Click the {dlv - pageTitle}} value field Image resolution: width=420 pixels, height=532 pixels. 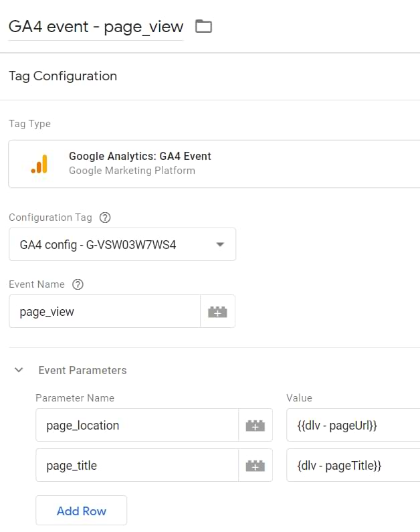352,466
